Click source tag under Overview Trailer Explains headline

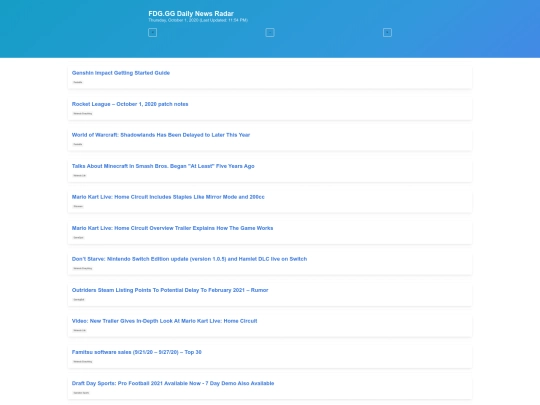pyautogui.click(x=79, y=237)
